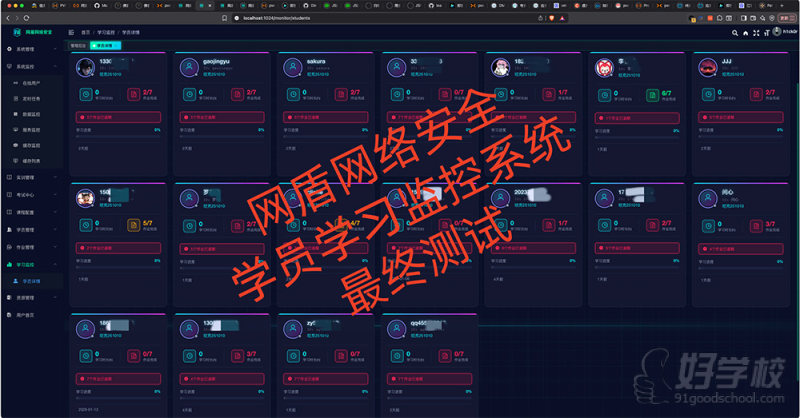Expand the 实训管理 sidebar menu
The width and height of the screenshot is (800, 418).
click(32, 178)
